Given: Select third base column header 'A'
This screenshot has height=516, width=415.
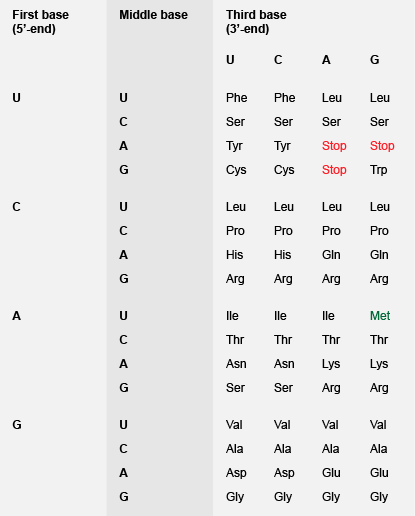Looking at the screenshot, I should tap(326, 60).
